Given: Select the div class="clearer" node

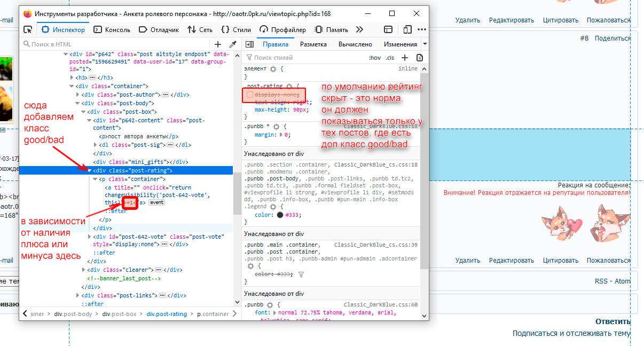Looking at the screenshot, I should click(134, 270).
